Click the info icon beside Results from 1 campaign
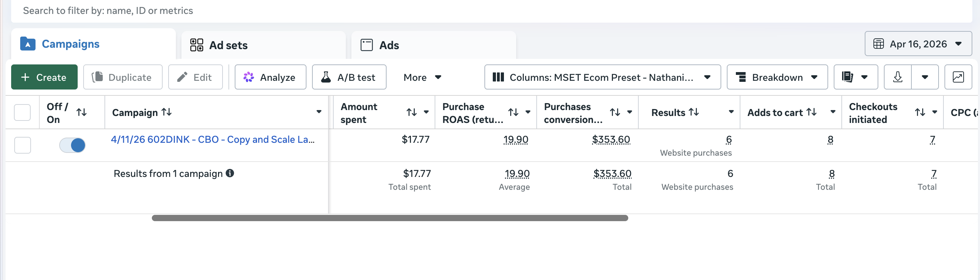The height and width of the screenshot is (280, 980). click(230, 173)
